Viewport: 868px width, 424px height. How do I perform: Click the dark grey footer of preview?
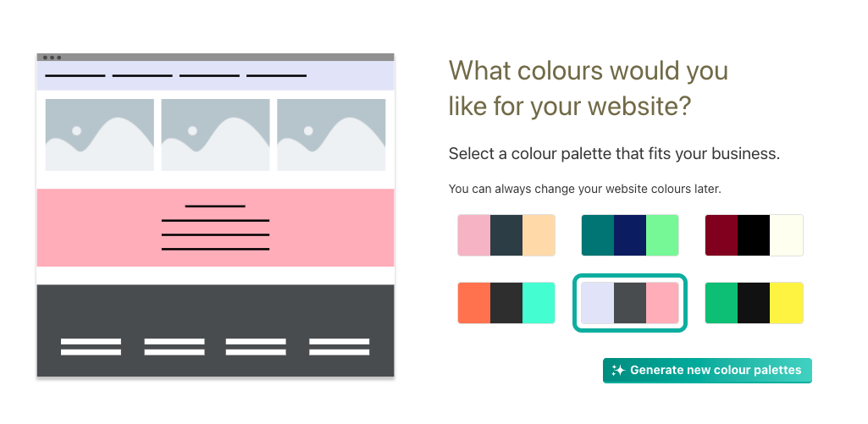[x=215, y=330]
